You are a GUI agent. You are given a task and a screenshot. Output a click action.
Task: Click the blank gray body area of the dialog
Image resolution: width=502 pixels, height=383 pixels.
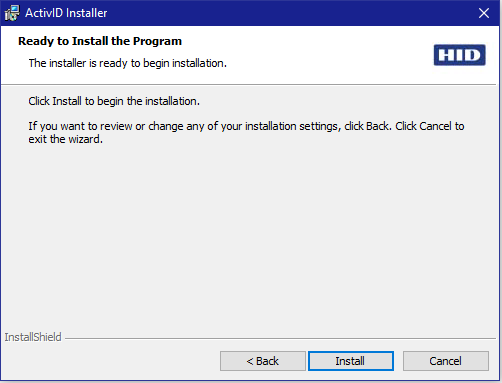250,233
